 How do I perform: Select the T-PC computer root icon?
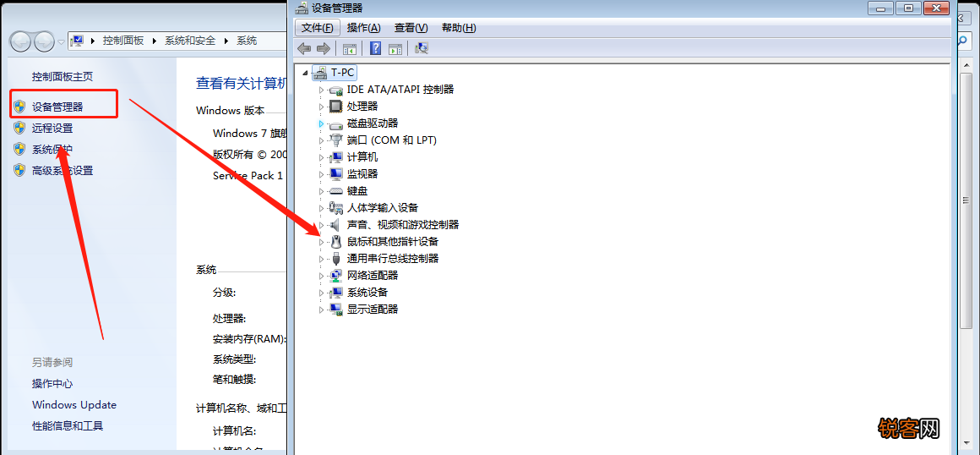[320, 73]
